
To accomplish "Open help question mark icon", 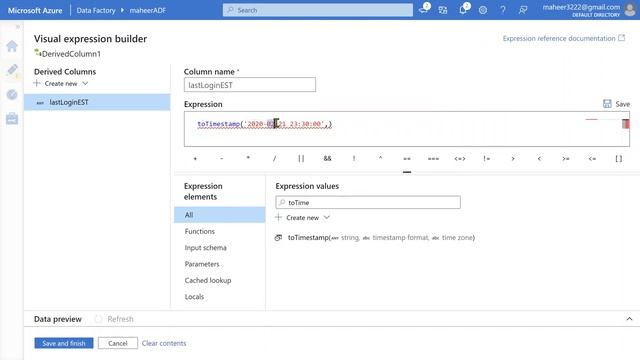I will (x=503, y=10).
